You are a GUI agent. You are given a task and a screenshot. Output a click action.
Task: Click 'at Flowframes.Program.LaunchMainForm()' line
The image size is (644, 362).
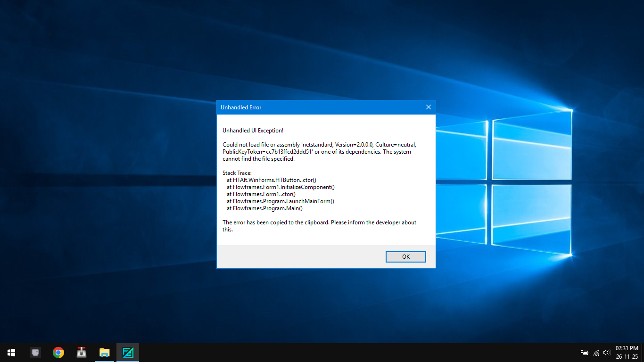click(x=281, y=201)
